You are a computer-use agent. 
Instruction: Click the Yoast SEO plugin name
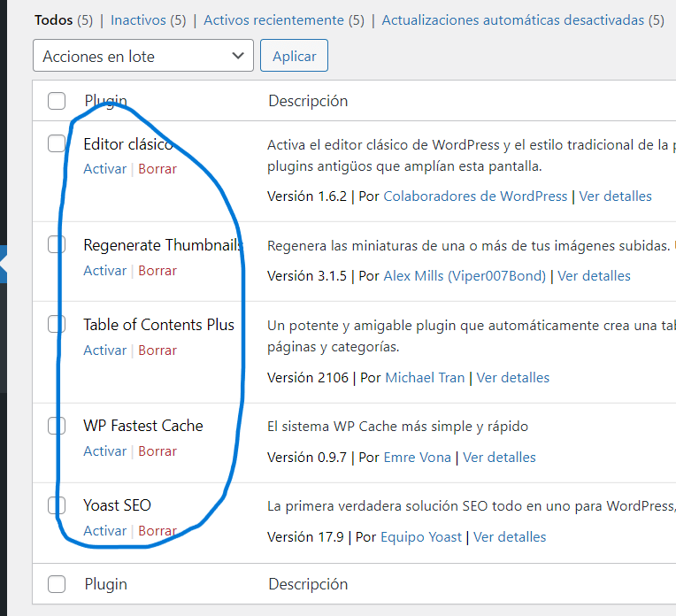[117, 505]
